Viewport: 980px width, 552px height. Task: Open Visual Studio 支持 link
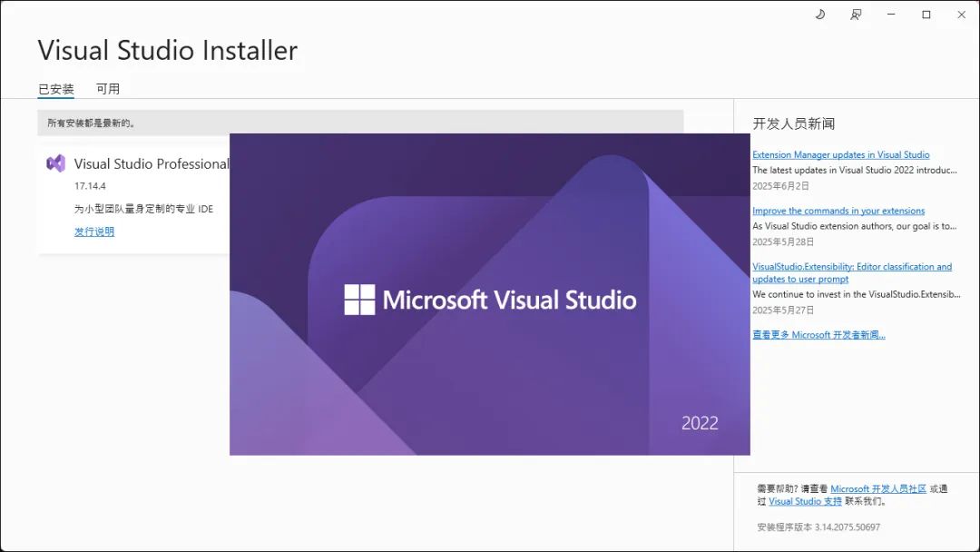click(x=805, y=501)
